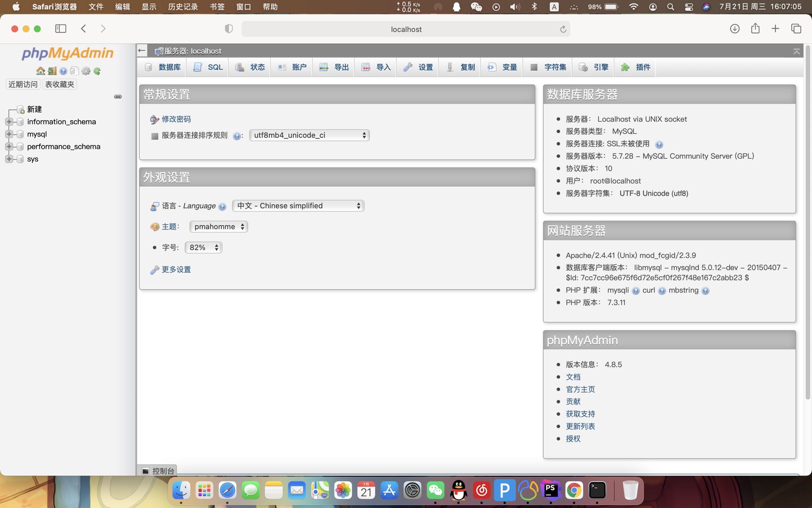Screen dimensions: 812x508
Task: Click the Safari privacy shield icon
Action: [229, 29]
